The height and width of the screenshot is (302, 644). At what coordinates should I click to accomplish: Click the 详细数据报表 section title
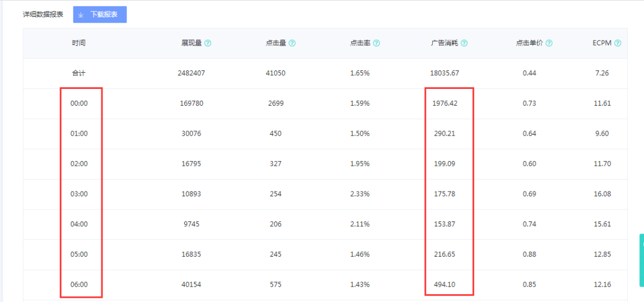[43, 14]
